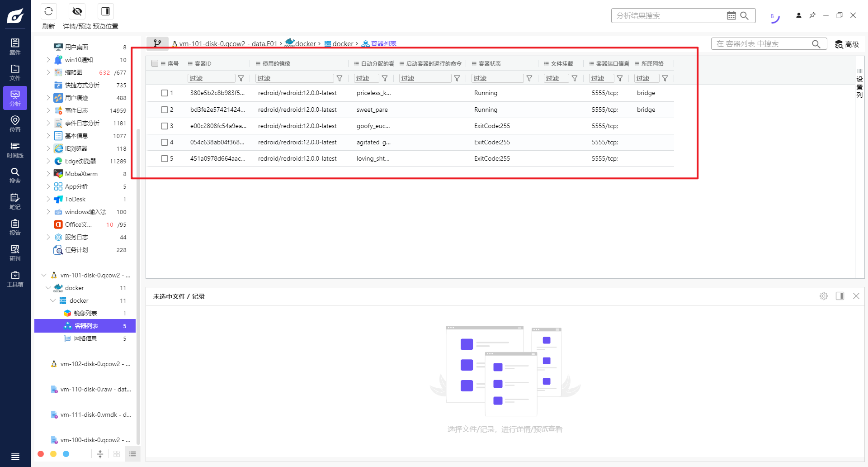Open the 容器ID column filter funnel
Viewport: 868px width, 467px height.
tap(241, 78)
